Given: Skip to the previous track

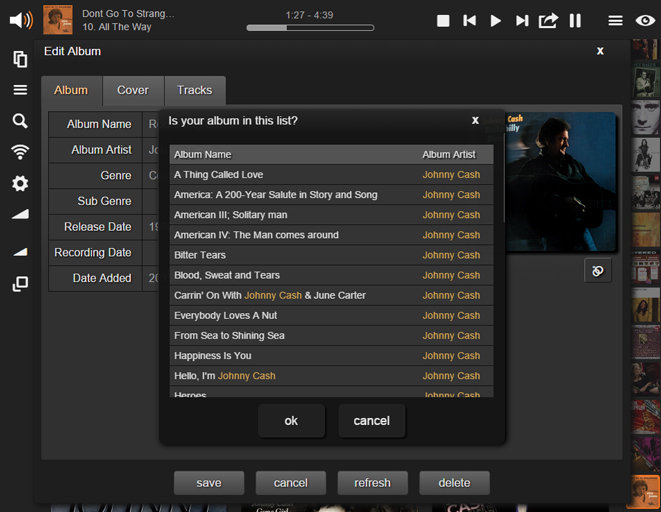Looking at the screenshot, I should 469,21.
